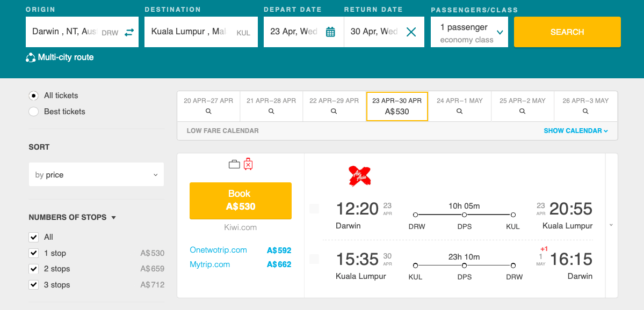Viewport: 644px width, 310px height.
Task: Click the A$659 price beside 2 stops
Action: coord(153,269)
